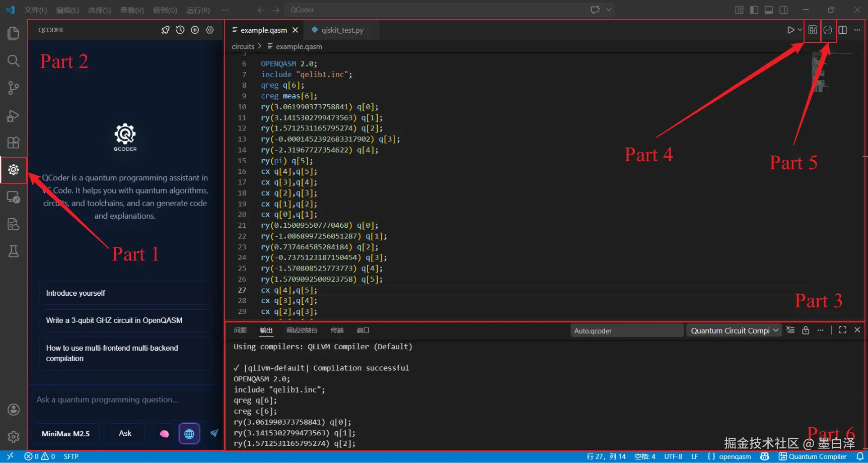Open the Accounts menu in the activity bar

14,410
